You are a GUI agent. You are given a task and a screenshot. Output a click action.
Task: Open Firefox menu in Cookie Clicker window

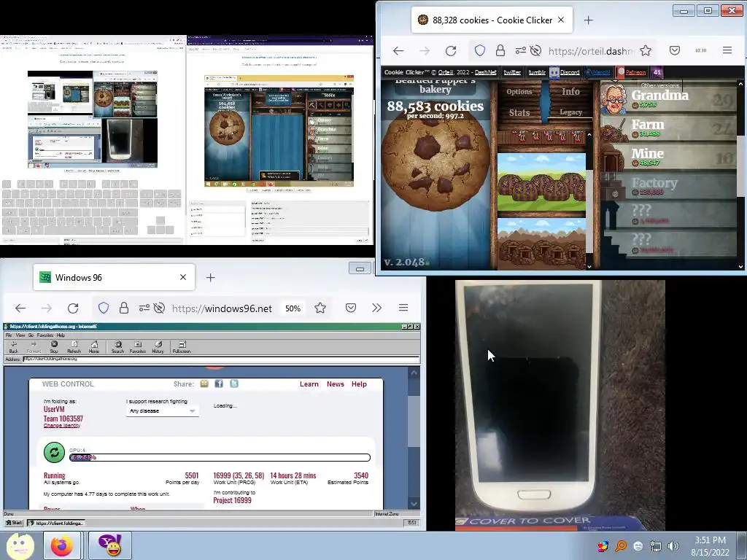click(x=727, y=50)
